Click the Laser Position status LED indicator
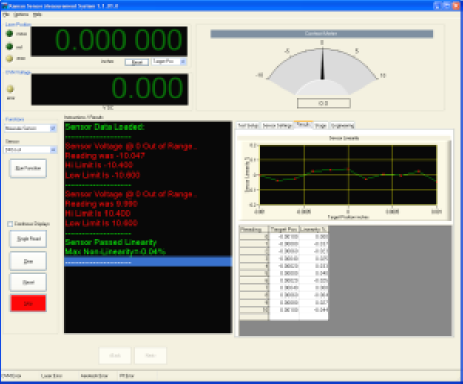This screenshot has width=463, height=384. (x=9, y=34)
